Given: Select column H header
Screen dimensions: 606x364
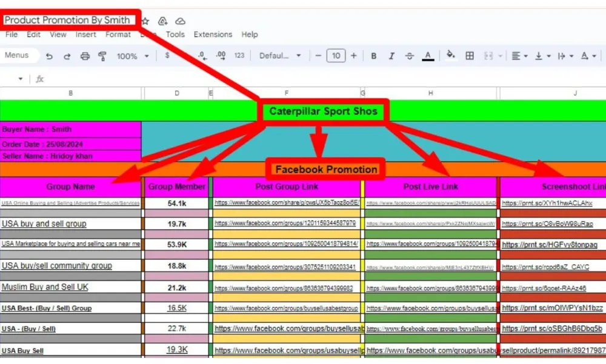Looking at the screenshot, I should (430, 93).
